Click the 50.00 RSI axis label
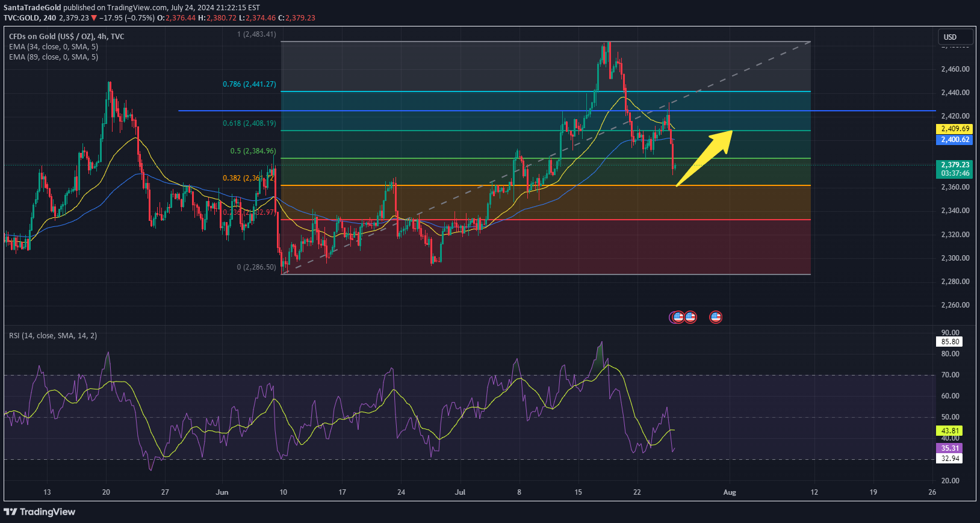The height and width of the screenshot is (523, 980). (951, 417)
